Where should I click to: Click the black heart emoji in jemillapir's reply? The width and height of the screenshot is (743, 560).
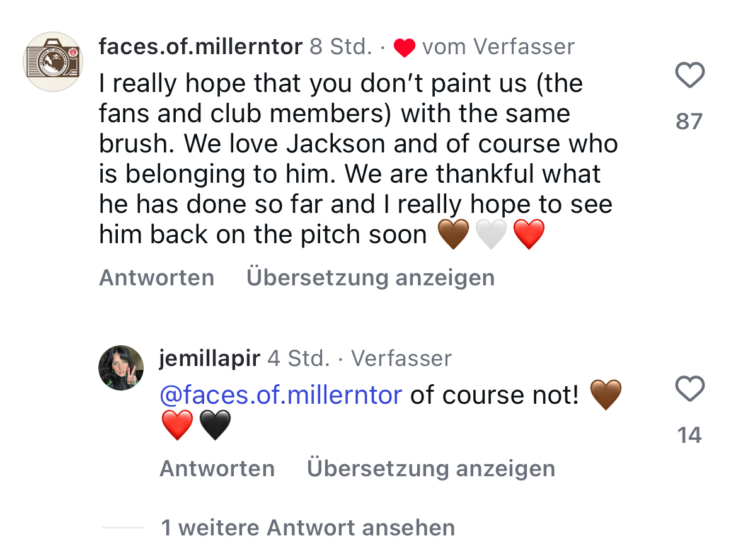point(215,425)
